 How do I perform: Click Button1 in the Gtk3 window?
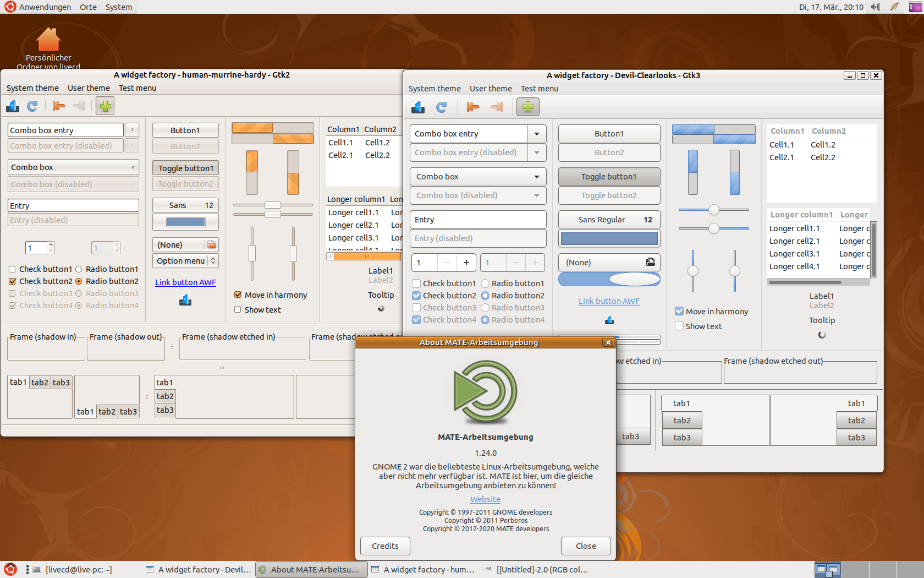coord(609,134)
